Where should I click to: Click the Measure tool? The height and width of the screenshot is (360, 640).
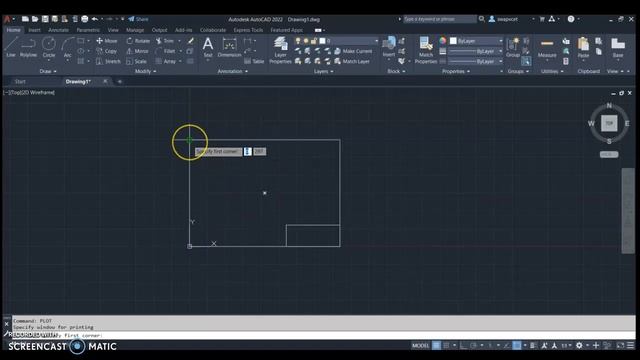click(547, 48)
